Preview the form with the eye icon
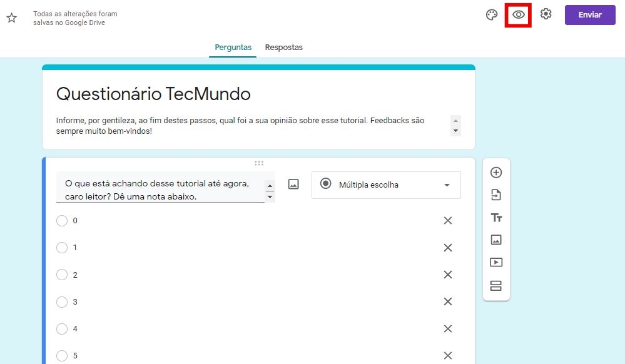 tap(518, 15)
